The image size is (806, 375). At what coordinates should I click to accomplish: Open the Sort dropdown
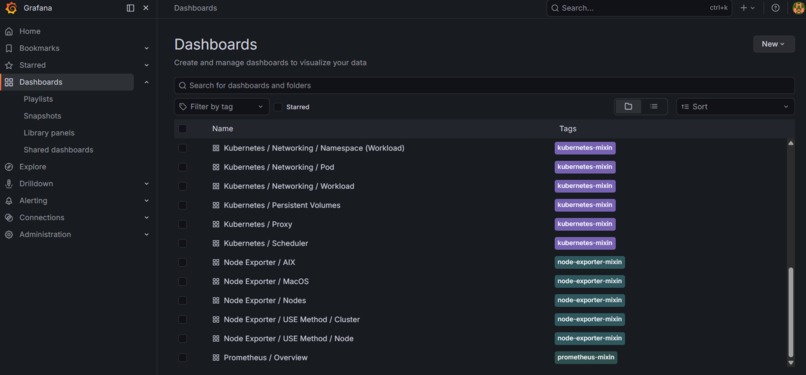(x=735, y=107)
